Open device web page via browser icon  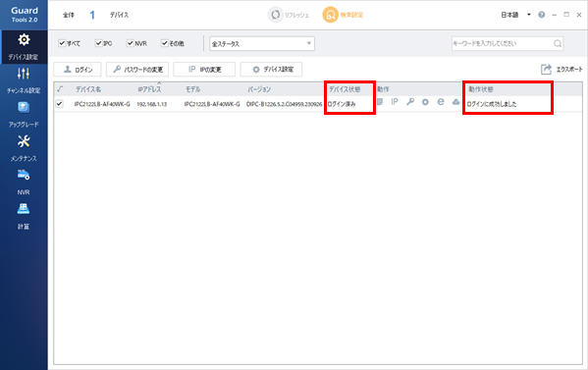[441, 102]
